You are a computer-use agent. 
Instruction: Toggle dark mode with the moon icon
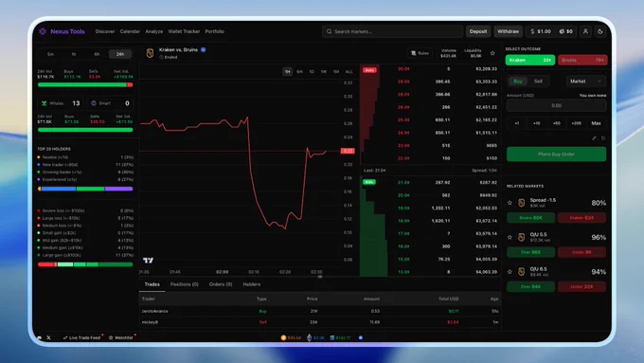(x=600, y=31)
